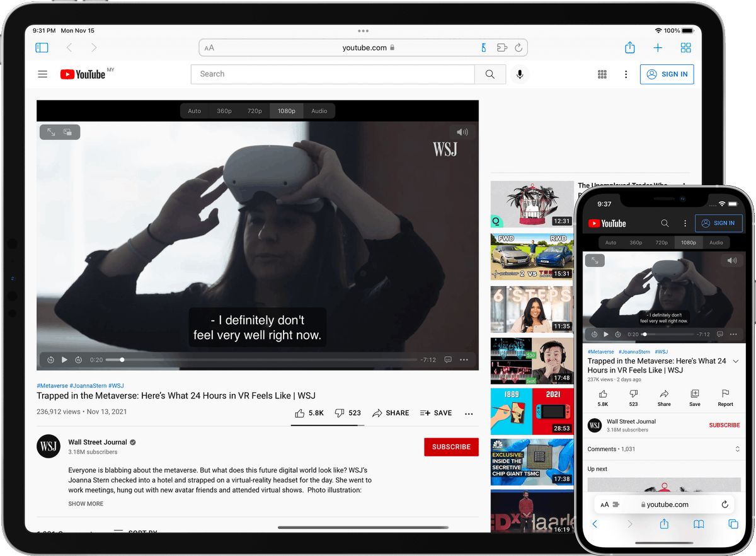Toggle subtitles in the iPad player
Screen dimensions: 756x556
point(448,360)
